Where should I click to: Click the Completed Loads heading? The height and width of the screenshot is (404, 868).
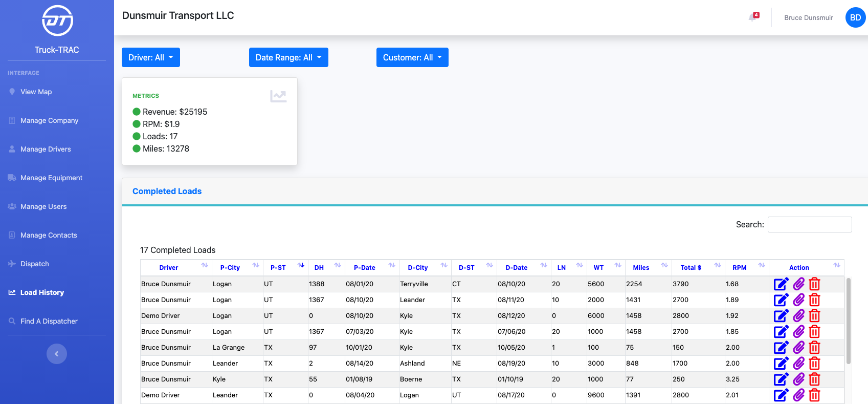point(167,191)
